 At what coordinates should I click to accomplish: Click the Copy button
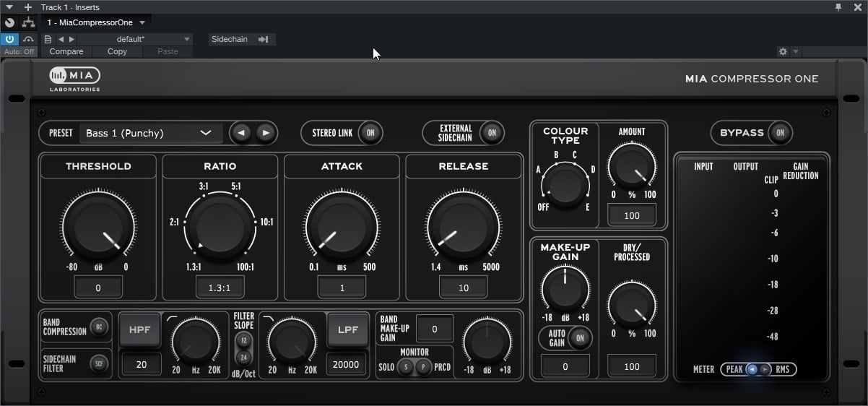pyautogui.click(x=117, y=51)
